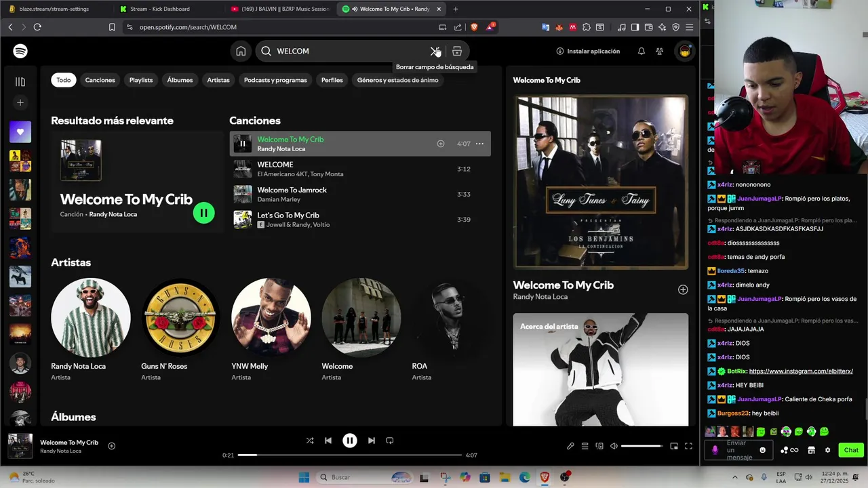868x488 pixels.
Task: Bookmark page with browser bookmark icon
Action: pos(112,27)
